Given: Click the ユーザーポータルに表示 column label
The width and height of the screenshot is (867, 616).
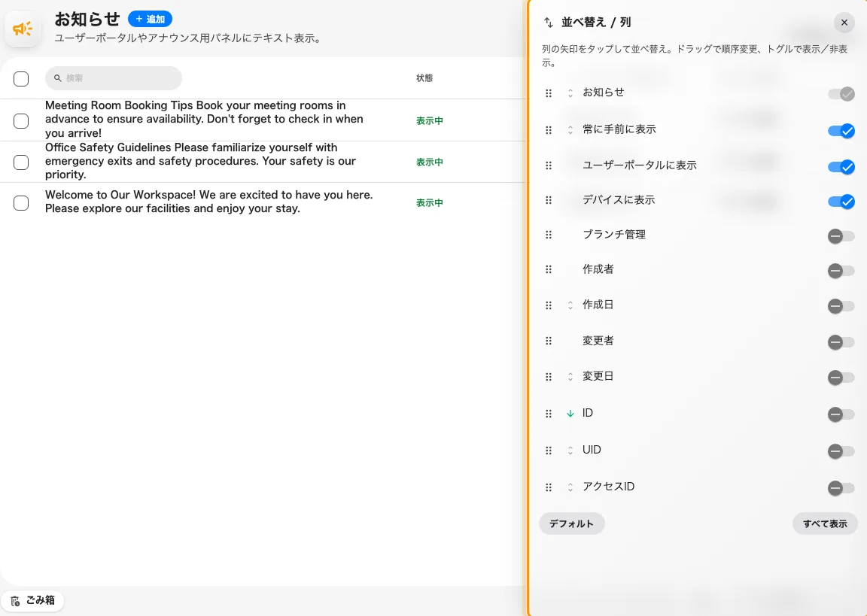Looking at the screenshot, I should (x=639, y=165).
